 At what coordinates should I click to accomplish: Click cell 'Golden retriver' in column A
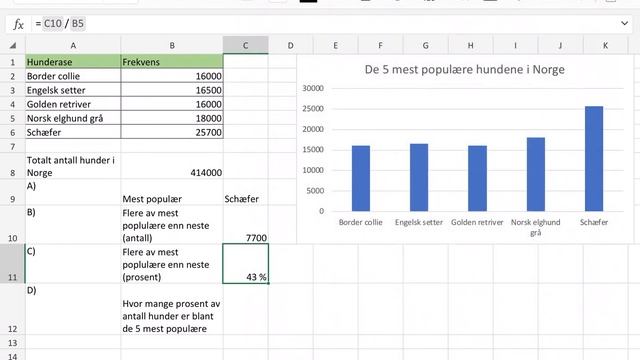pos(73,104)
